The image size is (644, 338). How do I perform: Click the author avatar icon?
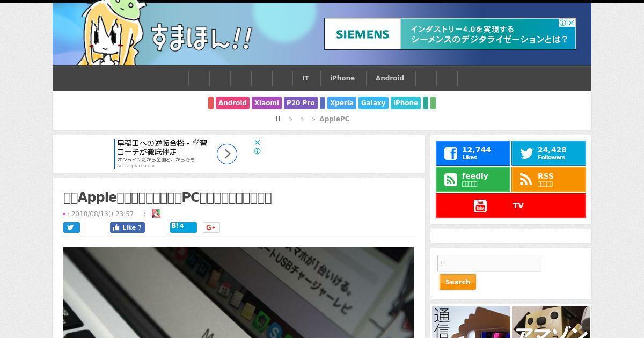point(156,214)
